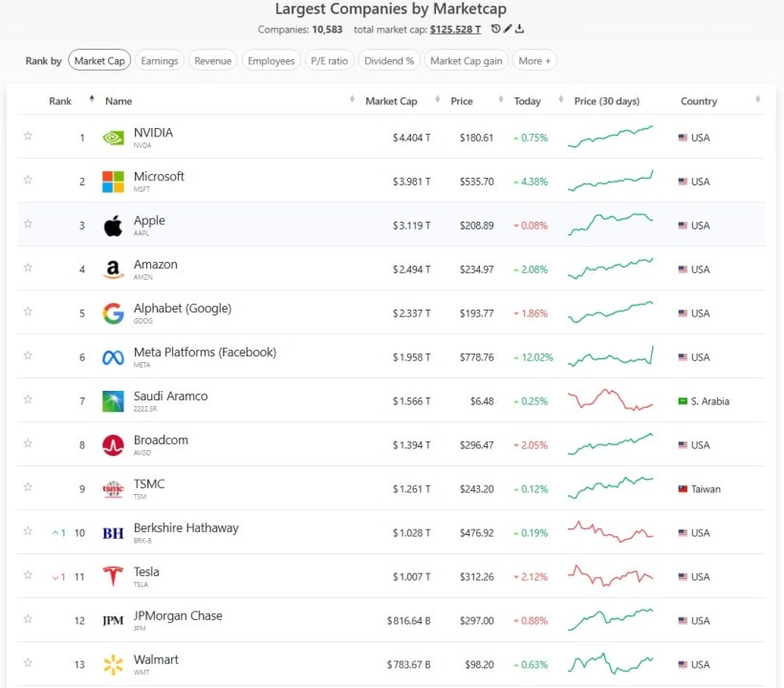Toggle the favorite star for Saudi Aramco
The image size is (784, 688).
[28, 399]
